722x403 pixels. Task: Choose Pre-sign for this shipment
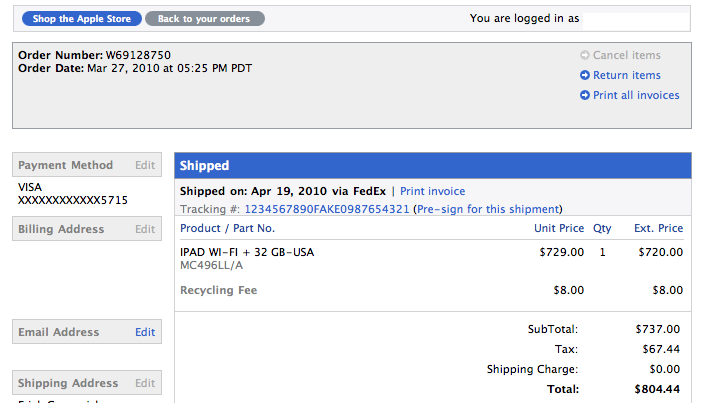pyautogui.click(x=487, y=210)
